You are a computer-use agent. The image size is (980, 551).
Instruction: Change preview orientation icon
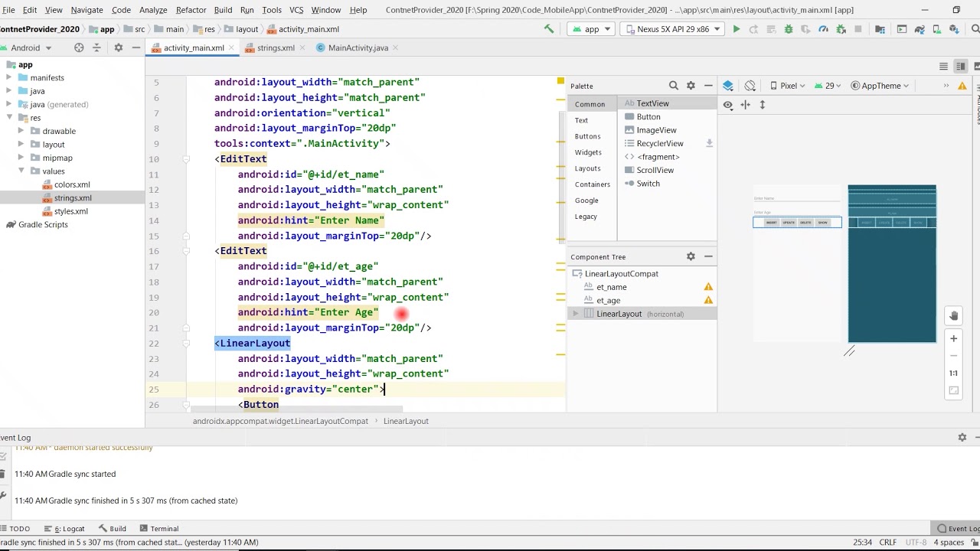750,86
